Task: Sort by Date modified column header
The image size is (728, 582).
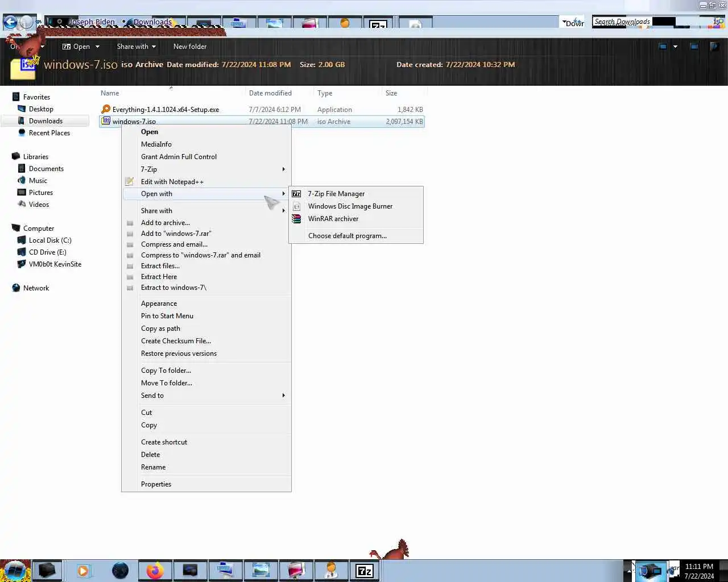Action: (270, 93)
